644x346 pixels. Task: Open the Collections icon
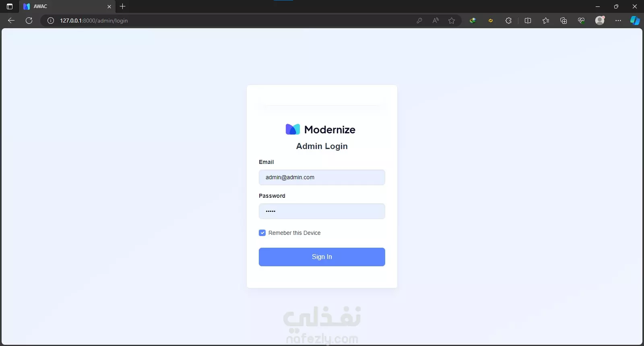(563, 21)
